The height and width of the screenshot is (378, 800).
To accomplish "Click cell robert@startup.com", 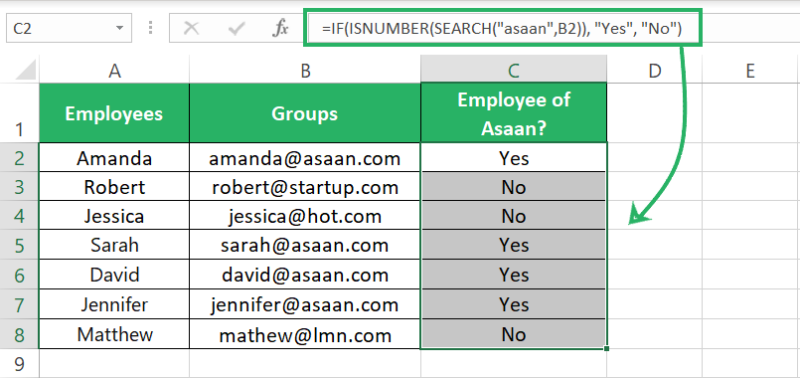I will point(305,187).
